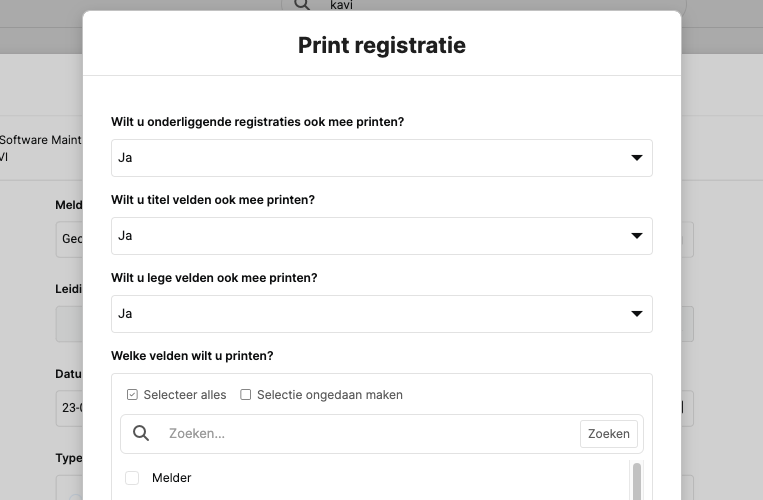Viewport: 763px width, 500px height.
Task: Check the 'Selecteer alles' checkbox
Action: [132, 395]
